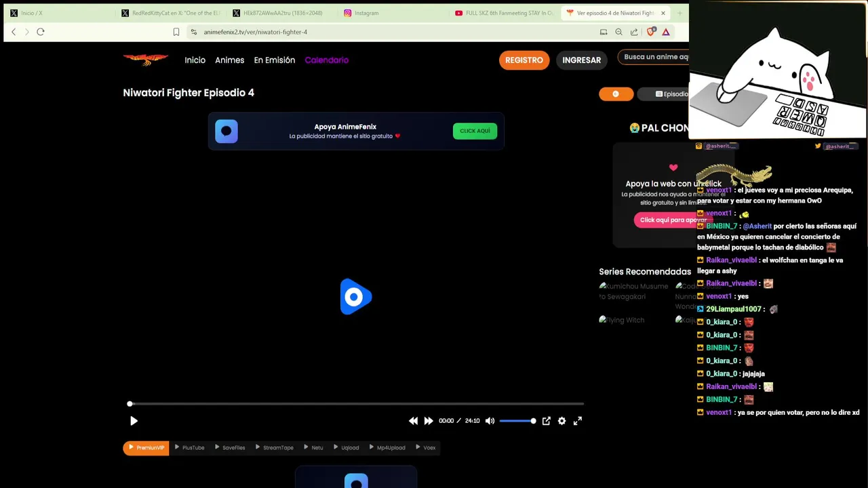This screenshot has height=488, width=868.
Task: Reload the page with the refresh icon
Action: click(x=41, y=32)
